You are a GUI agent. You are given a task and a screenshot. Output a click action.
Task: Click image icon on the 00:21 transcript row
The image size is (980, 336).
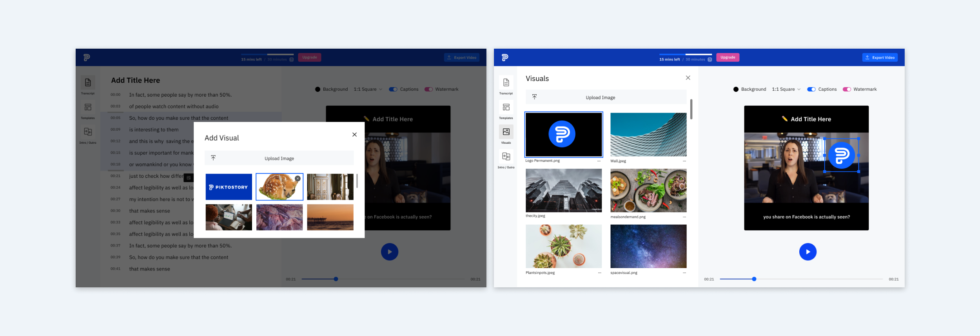[x=189, y=178]
